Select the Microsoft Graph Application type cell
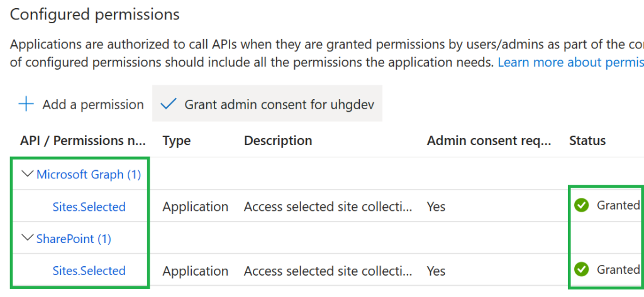644x297 pixels. 196,207
